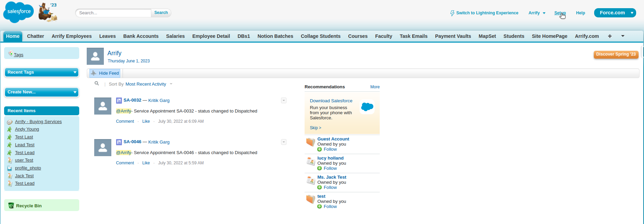Click the profile_photo document icon
644x224 pixels.
coord(10,168)
